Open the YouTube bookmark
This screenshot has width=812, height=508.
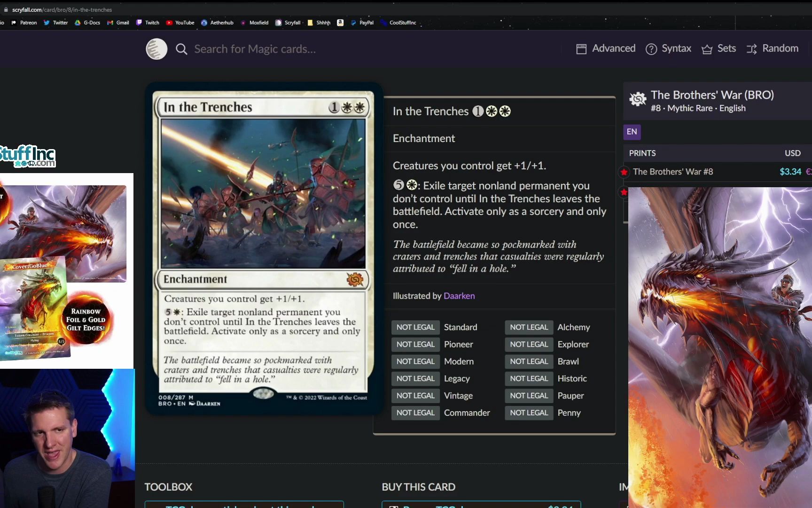pyautogui.click(x=180, y=23)
